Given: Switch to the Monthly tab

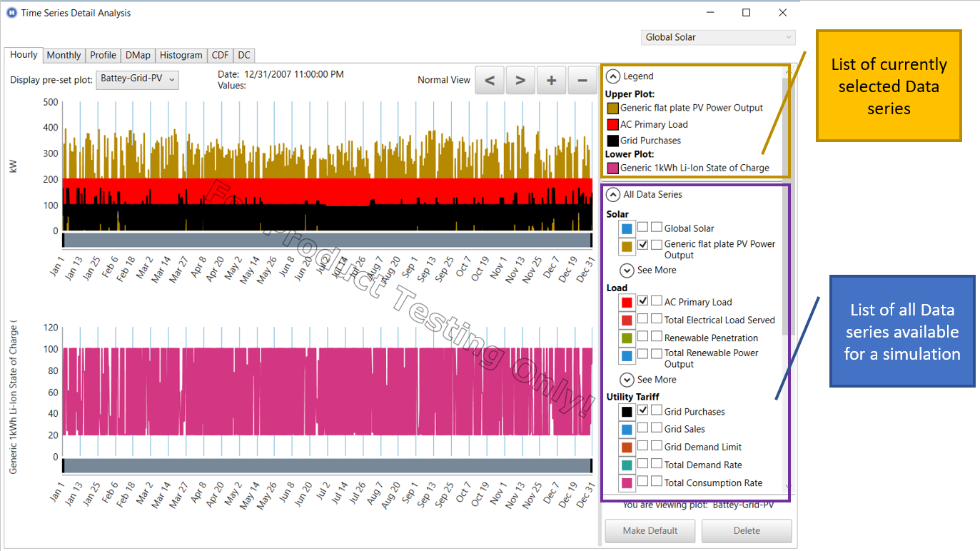Looking at the screenshot, I should [x=64, y=55].
